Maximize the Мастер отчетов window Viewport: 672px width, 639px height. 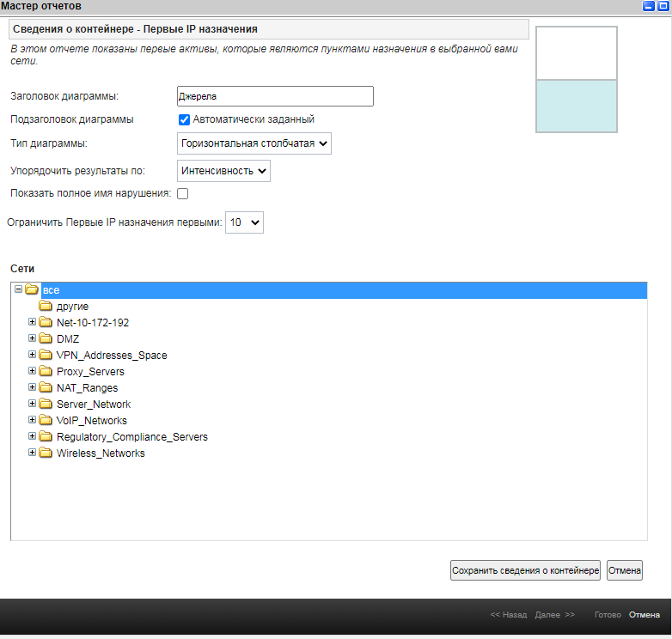point(663,6)
